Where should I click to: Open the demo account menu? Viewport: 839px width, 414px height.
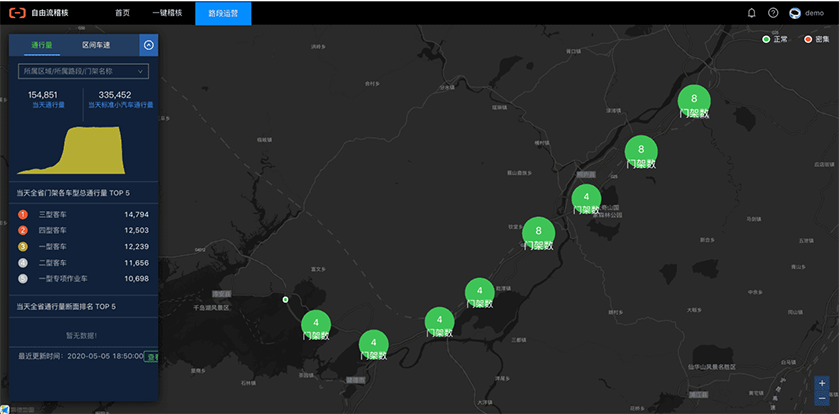[x=814, y=13]
